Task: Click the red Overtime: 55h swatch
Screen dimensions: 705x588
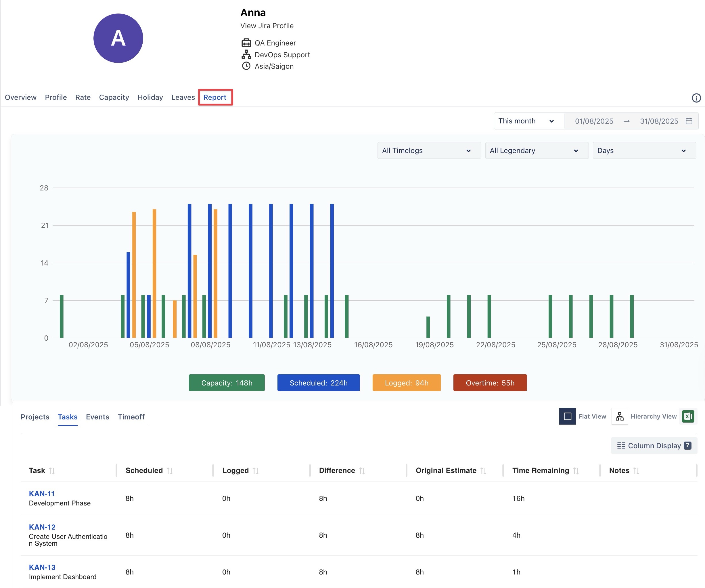Action: [x=489, y=383]
